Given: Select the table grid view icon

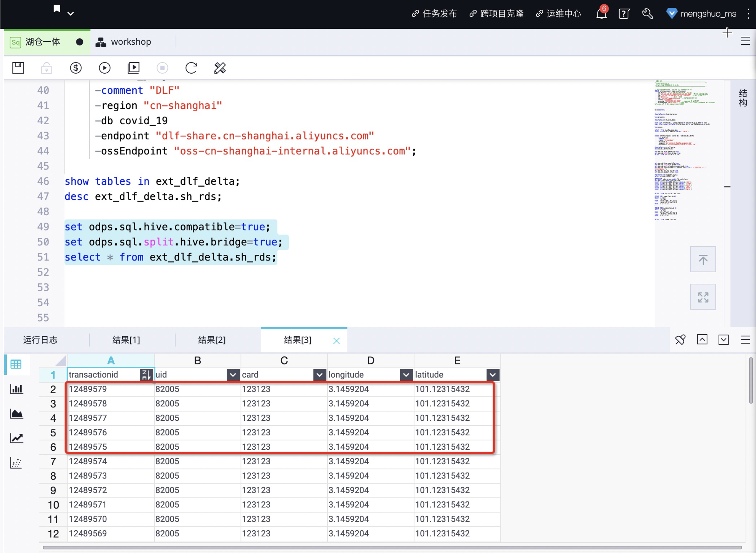Looking at the screenshot, I should pyautogui.click(x=16, y=364).
